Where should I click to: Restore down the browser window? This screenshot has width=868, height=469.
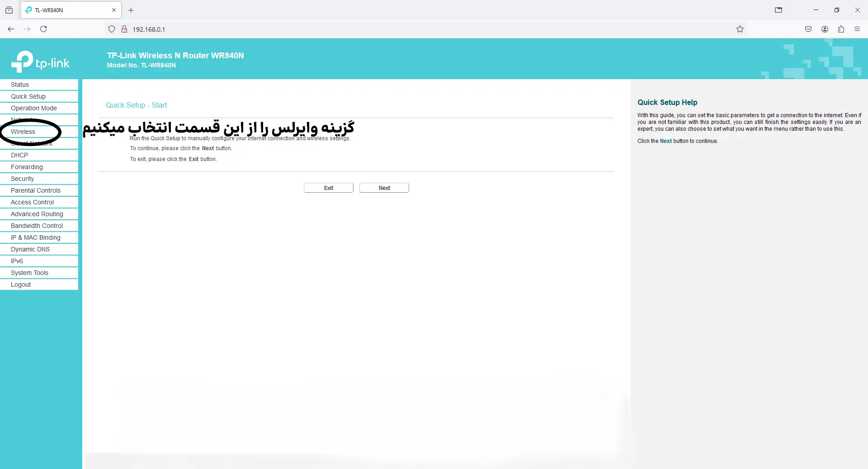pyautogui.click(x=837, y=10)
